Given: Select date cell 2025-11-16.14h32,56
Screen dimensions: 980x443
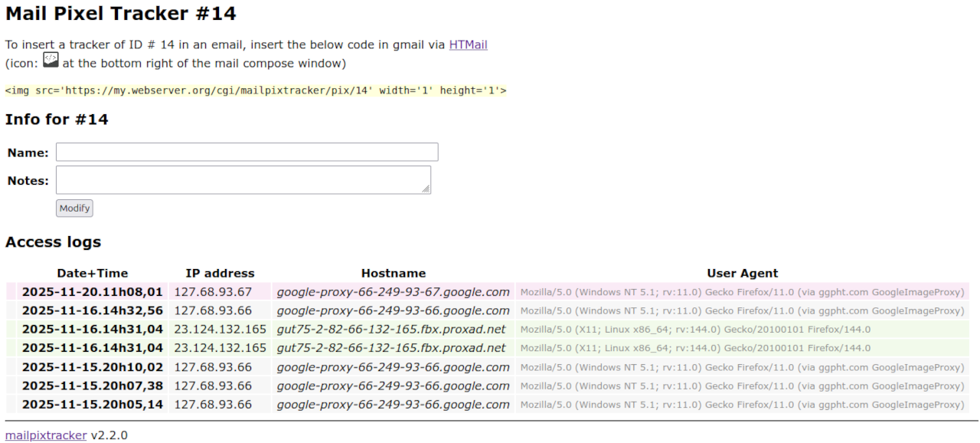Looking at the screenshot, I should click(93, 310).
